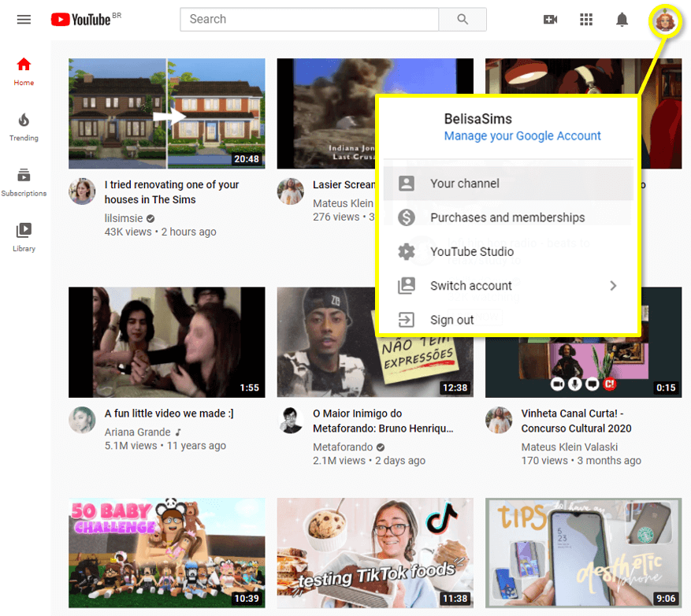Open the hamburger guide menu
This screenshot has height=616, width=691.
(24, 20)
